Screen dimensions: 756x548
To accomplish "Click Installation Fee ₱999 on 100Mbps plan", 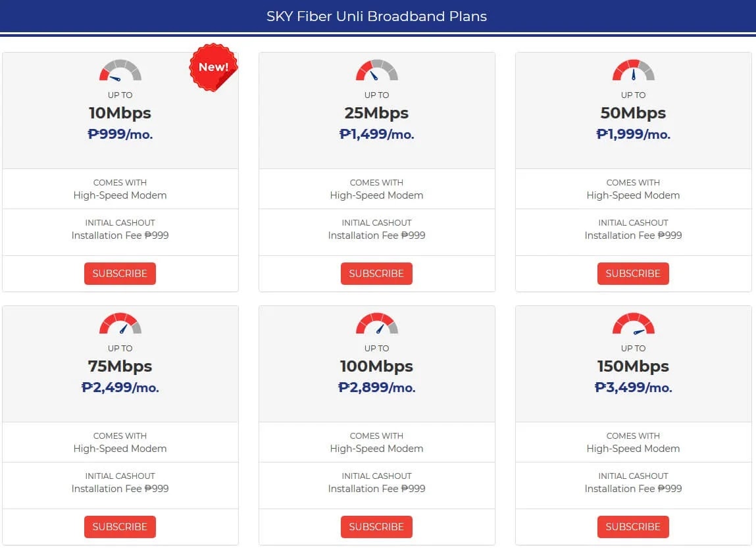I will 376,488.
